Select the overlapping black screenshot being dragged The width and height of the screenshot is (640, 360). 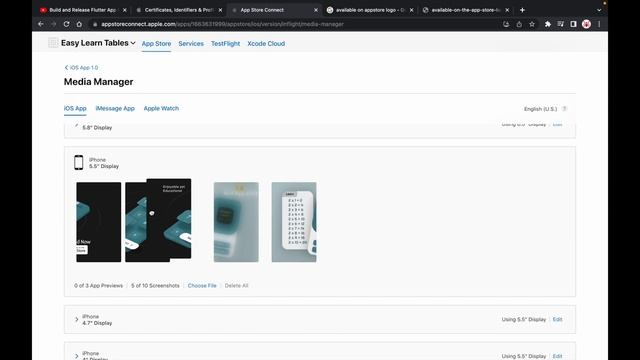169,218
